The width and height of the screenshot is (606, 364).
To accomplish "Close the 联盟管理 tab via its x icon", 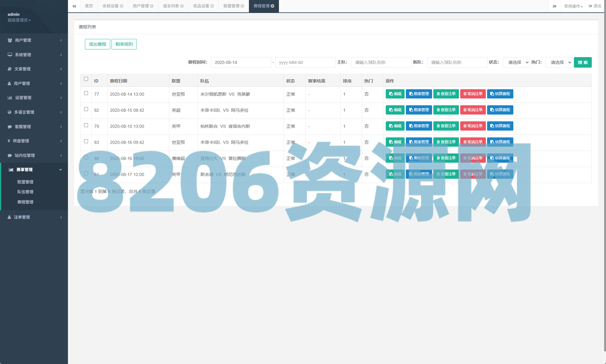I will [242, 6].
